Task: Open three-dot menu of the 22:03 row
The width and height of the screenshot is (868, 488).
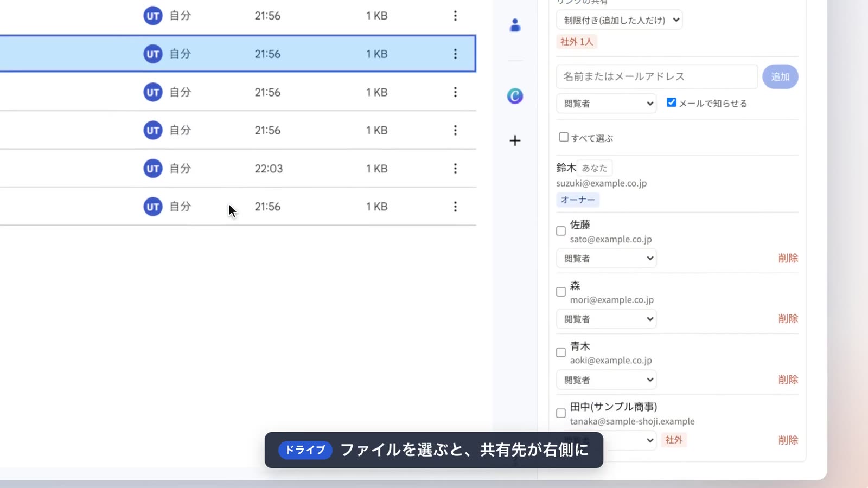Action: pyautogui.click(x=455, y=169)
